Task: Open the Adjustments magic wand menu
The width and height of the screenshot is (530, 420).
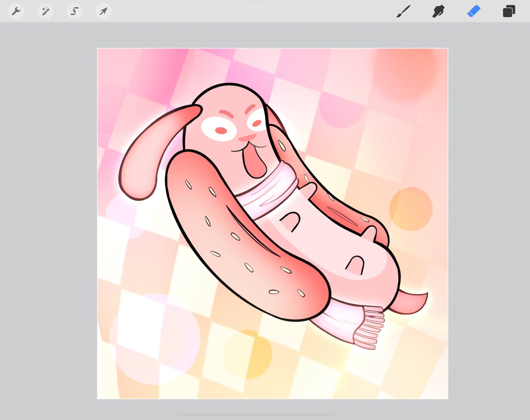Action: (x=45, y=11)
